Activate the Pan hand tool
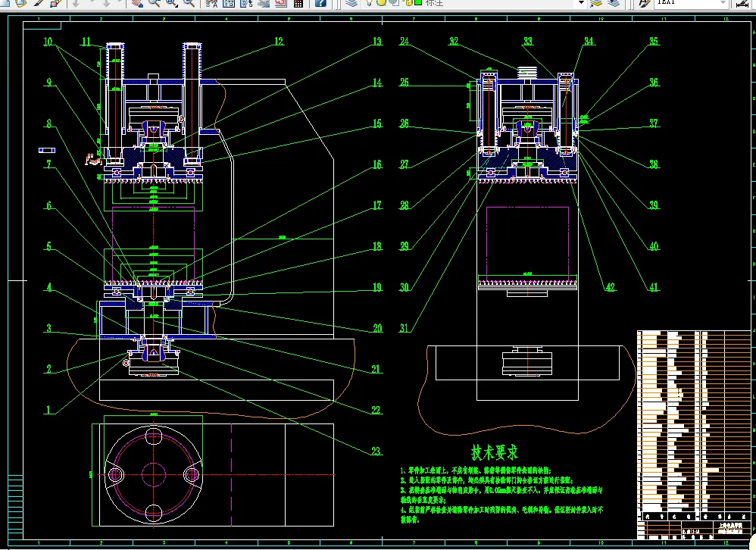Viewport: 756px width, 550px height. click(x=137, y=3)
